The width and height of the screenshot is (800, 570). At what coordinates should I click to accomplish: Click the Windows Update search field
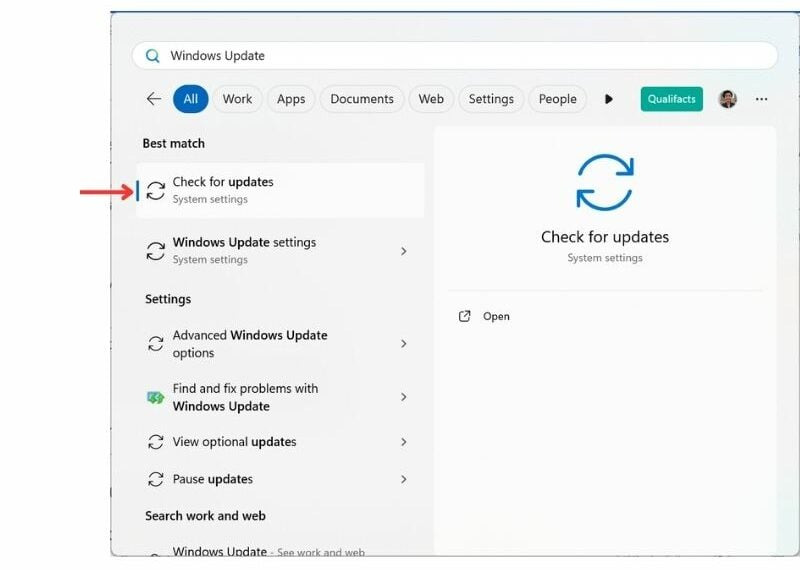click(x=455, y=56)
